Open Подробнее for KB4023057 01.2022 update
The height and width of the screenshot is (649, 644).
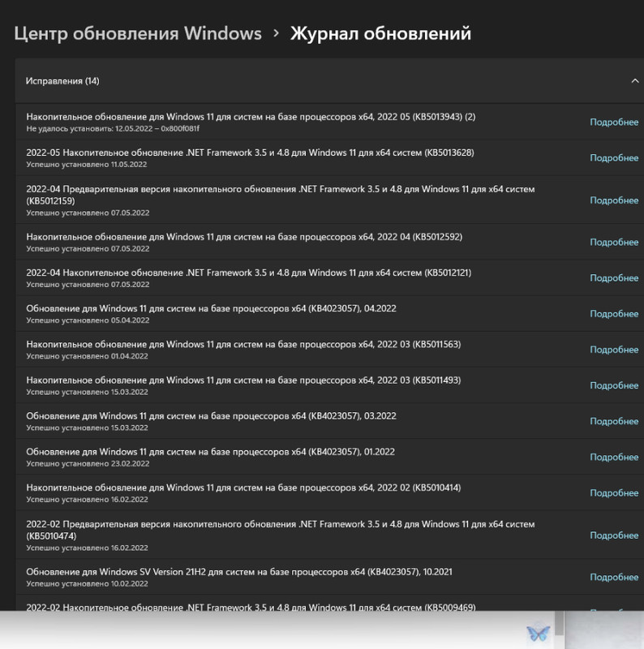(614, 457)
